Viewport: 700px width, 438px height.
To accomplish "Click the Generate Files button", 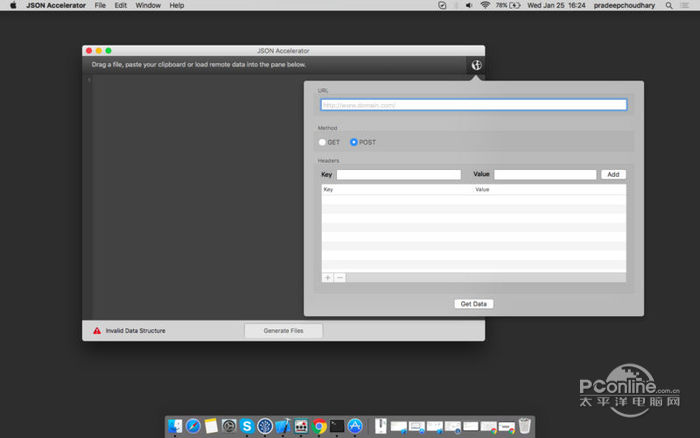I will (283, 331).
